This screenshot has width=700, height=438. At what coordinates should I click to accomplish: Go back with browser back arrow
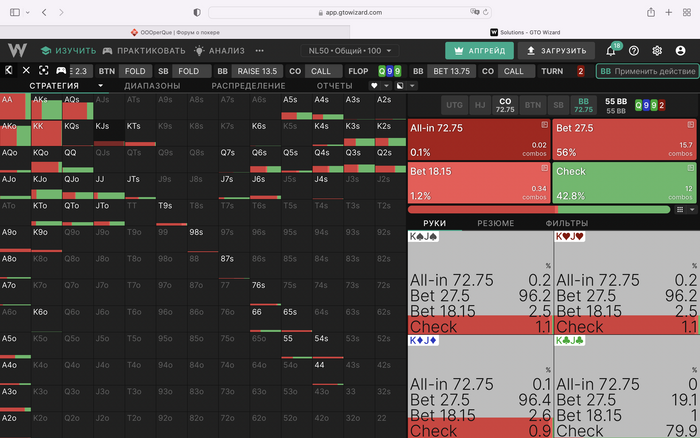tap(44, 12)
